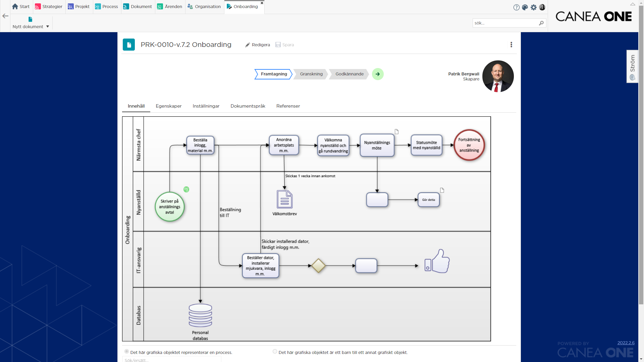Click the search magnifier icon
The width and height of the screenshot is (644, 362).
coord(541,23)
